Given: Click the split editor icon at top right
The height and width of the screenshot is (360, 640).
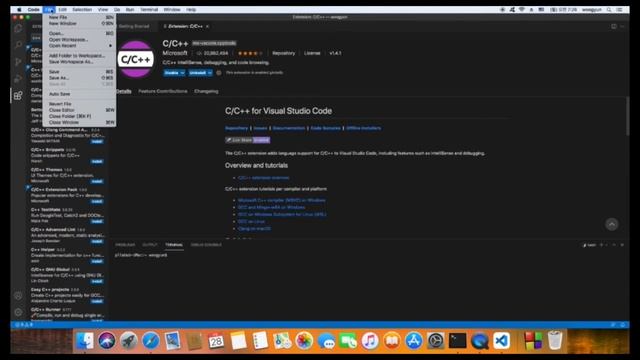Looking at the screenshot, I should tap(613, 26).
